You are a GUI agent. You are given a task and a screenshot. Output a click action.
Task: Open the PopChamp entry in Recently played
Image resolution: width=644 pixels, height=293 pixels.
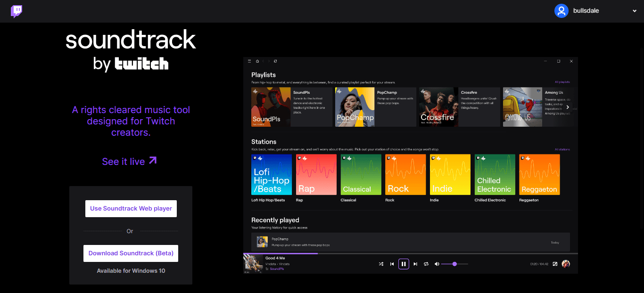point(410,242)
